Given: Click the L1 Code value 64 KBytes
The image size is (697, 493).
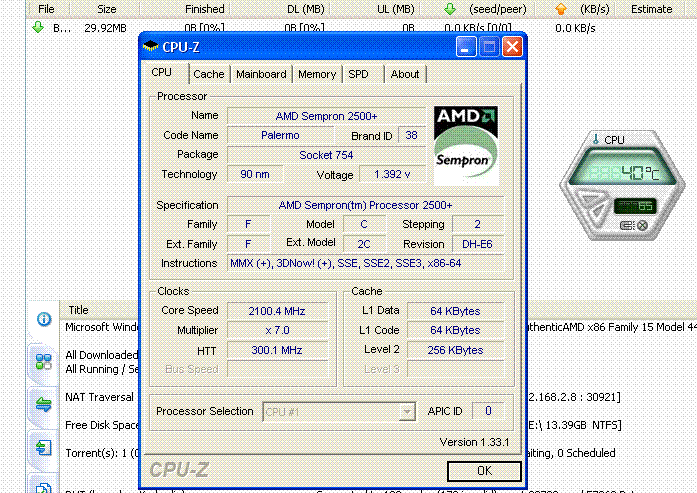Looking at the screenshot, I should click(x=455, y=330).
